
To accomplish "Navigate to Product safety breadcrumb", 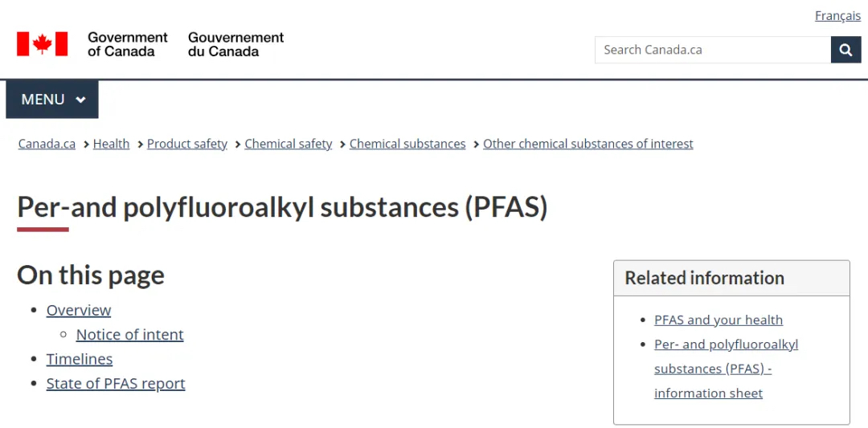I will (x=187, y=144).
